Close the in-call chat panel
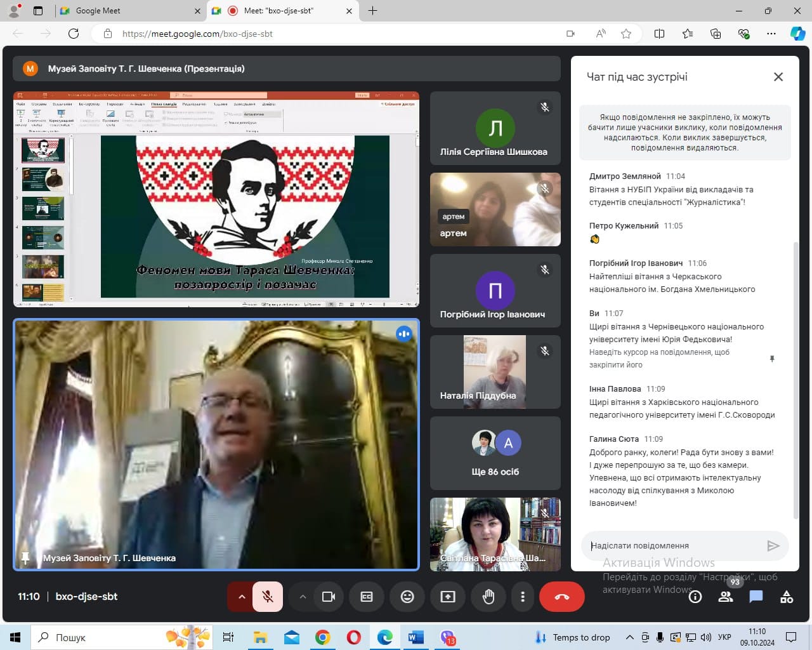Image resolution: width=812 pixels, height=650 pixels. (778, 77)
